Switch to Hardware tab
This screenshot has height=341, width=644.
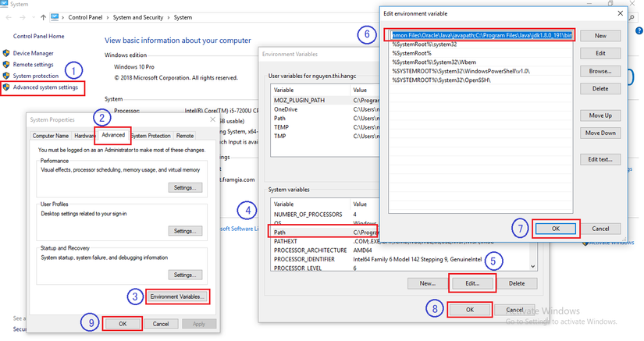click(x=84, y=136)
